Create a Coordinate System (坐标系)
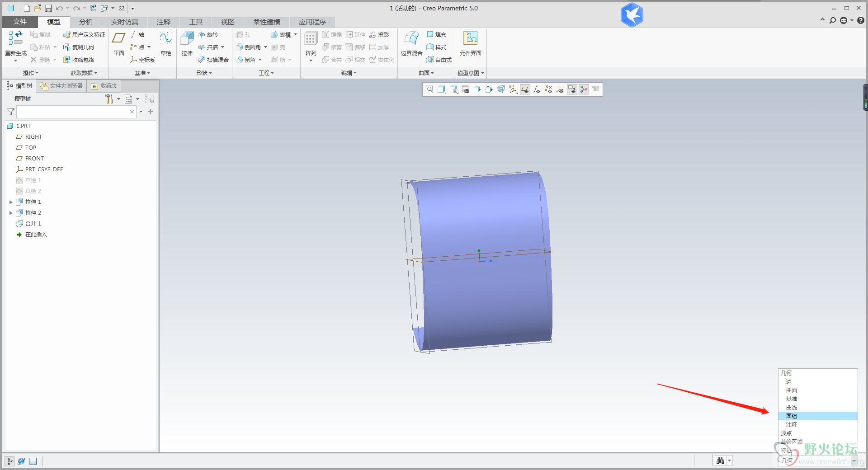Screen dimensions: 868x470 [x=142, y=60]
